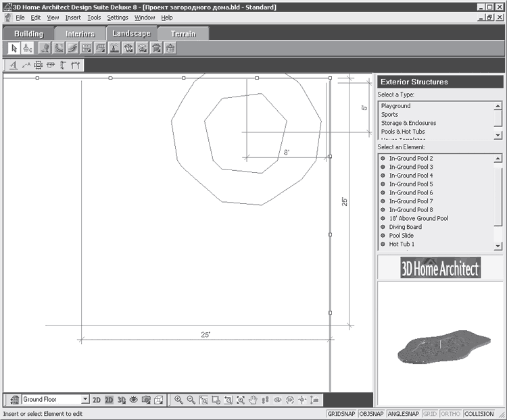The image size is (507, 420).
Task: Toggle ORTHO mode in status bar
Action: (x=450, y=414)
